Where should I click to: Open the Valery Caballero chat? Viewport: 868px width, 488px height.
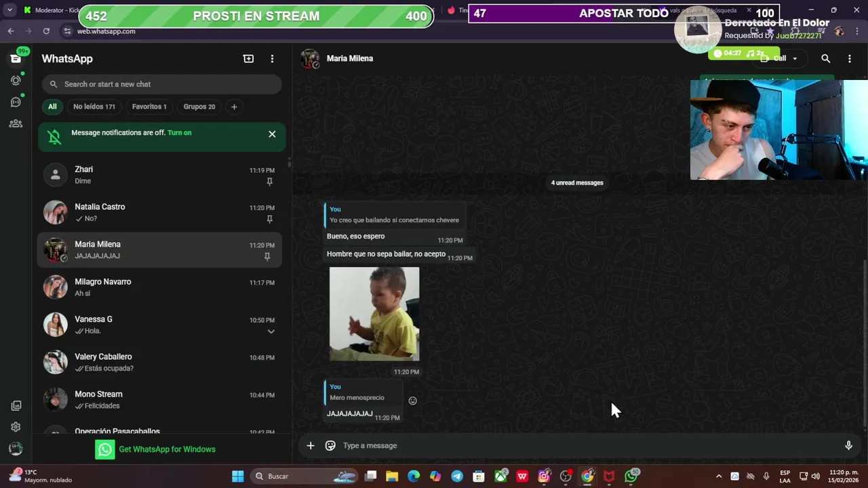[x=160, y=362]
